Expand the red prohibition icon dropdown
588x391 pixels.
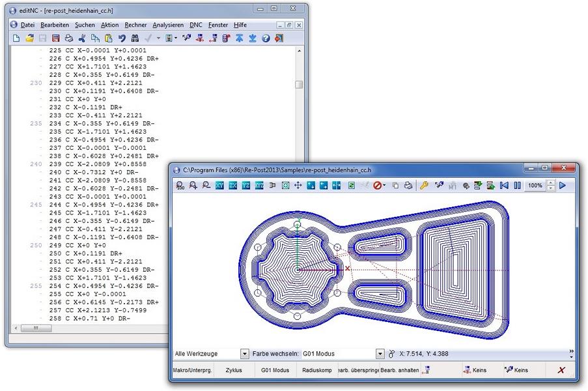coord(384,185)
